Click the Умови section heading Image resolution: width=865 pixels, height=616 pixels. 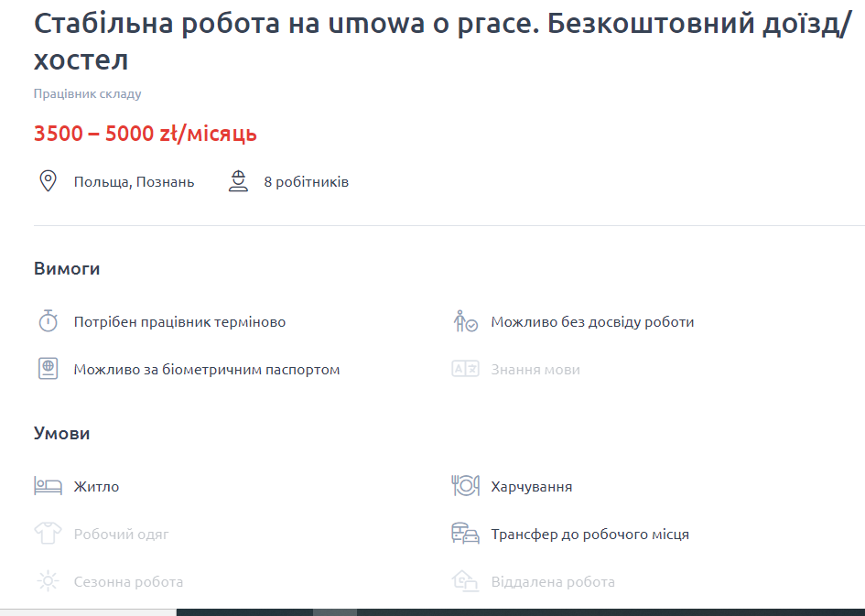pyautogui.click(x=60, y=433)
